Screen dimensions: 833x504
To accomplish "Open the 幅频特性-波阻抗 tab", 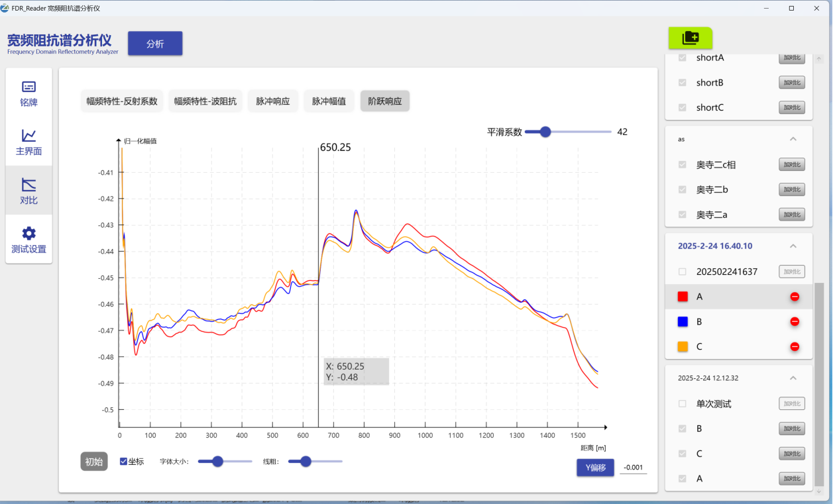I will coord(205,101).
